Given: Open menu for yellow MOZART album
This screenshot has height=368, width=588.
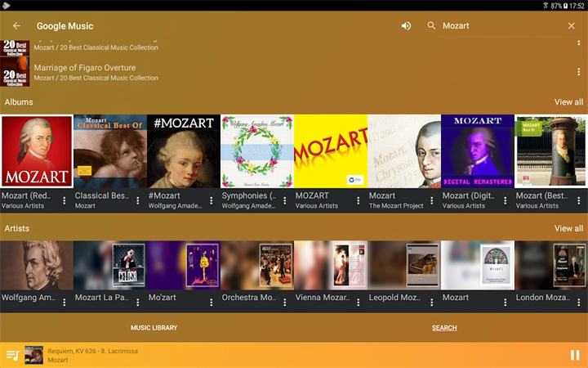Looking at the screenshot, I should tap(359, 200).
